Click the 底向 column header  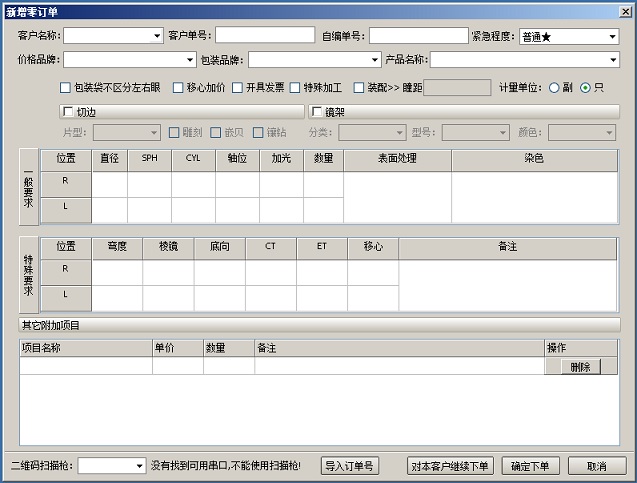click(220, 248)
